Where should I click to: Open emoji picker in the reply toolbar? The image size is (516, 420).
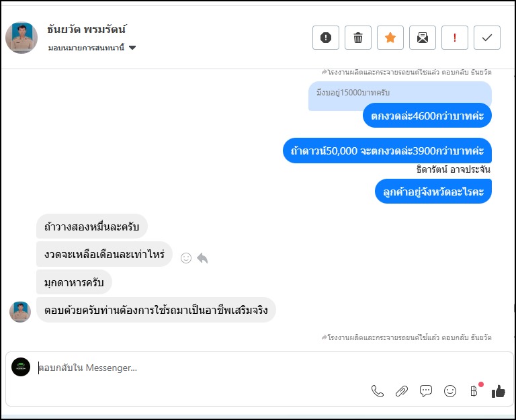coord(450,391)
